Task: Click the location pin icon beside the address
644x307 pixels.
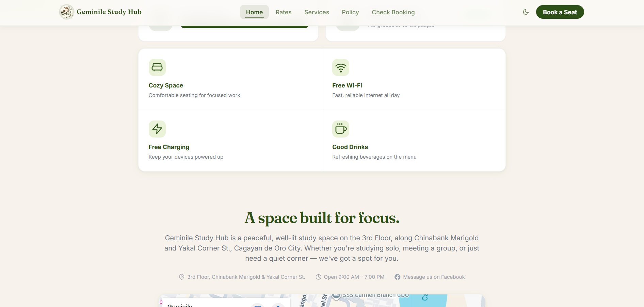Action: [x=182, y=277]
